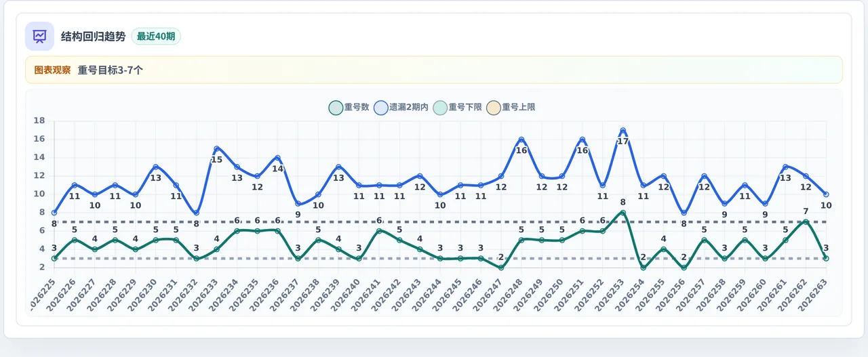Click the dashed upper limit line at 7
Image resolution: width=868 pixels, height=357 pixels.
coord(440,222)
